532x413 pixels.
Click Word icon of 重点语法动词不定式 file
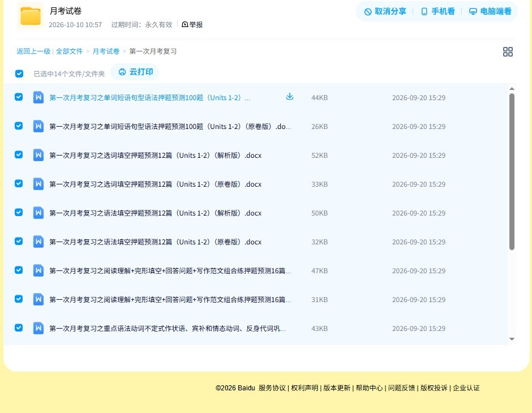(x=38, y=328)
